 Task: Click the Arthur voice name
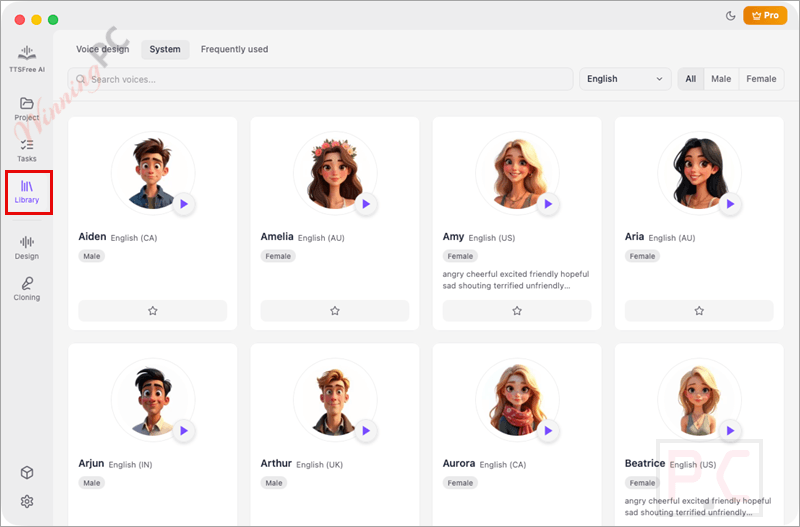click(276, 463)
